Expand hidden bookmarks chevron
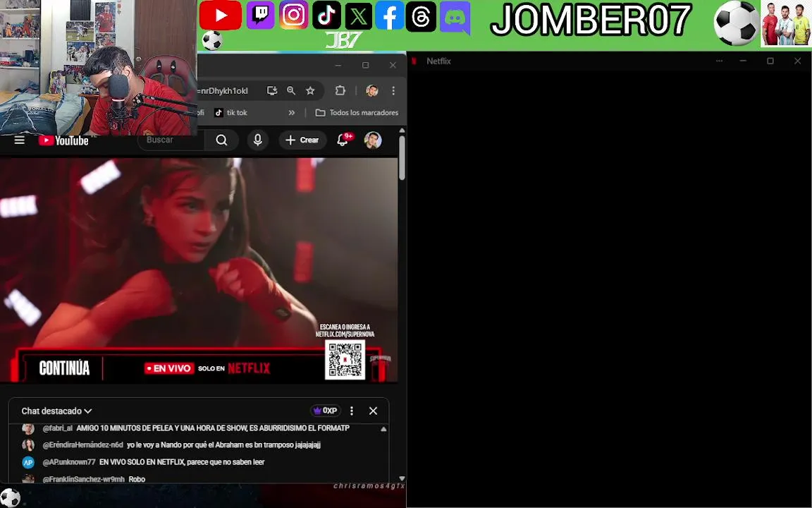 (292, 112)
